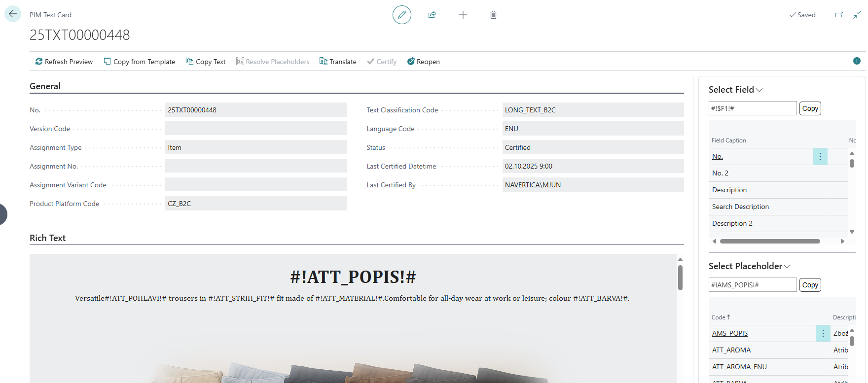Click the edit pencil icon

[402, 15]
